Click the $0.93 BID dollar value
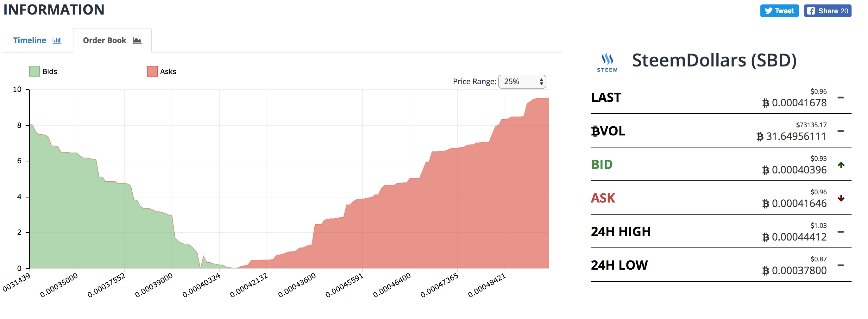Screen dimensions: 868x319 819,158
